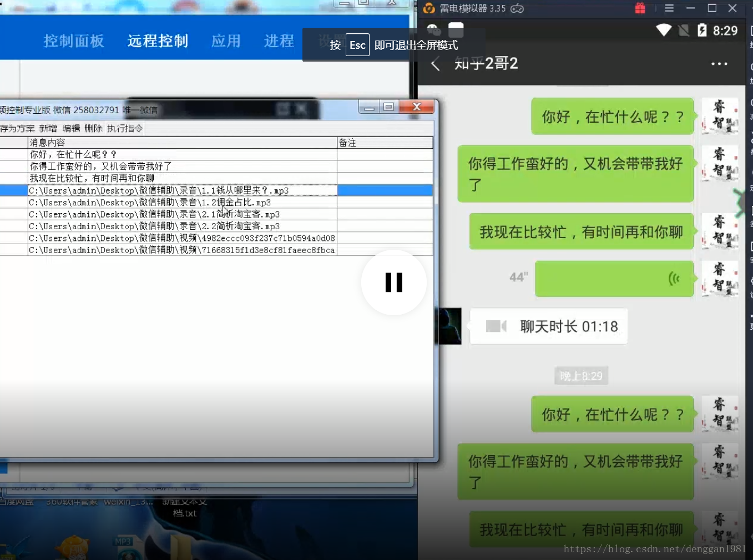
Task: Go back using the WeChat chat back arrow
Action: (436, 64)
